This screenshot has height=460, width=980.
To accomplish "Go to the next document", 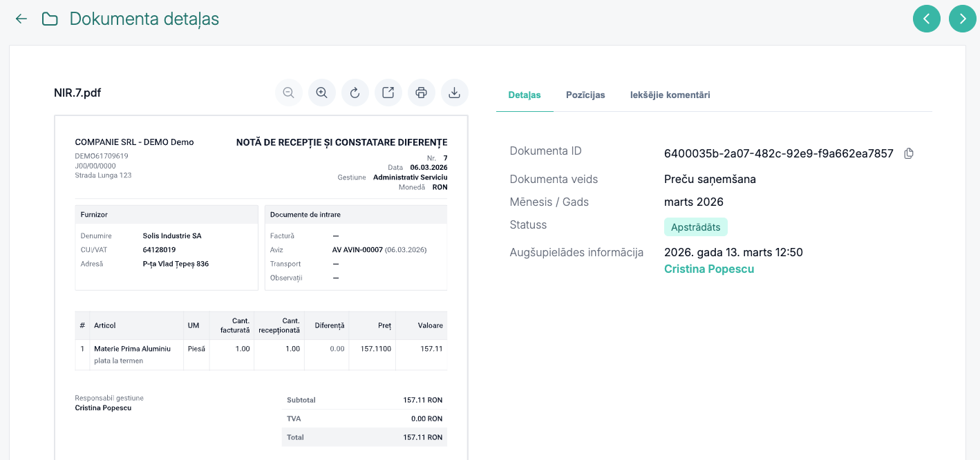I will coord(963,19).
